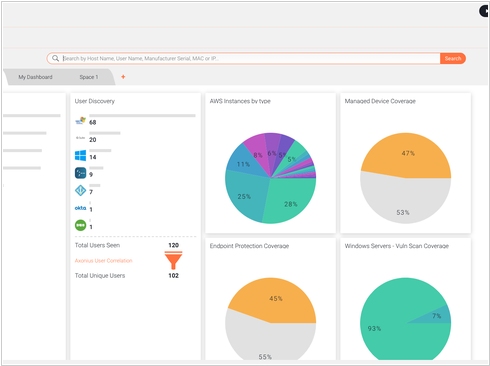Click the Windows Servers - Vuln Scan Coverage title

tap(397, 246)
